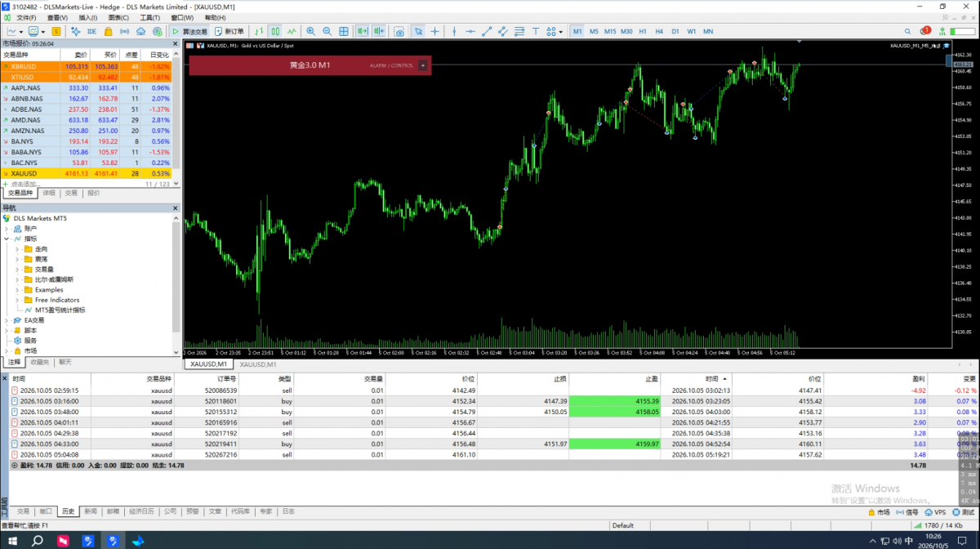Click the search magnifier in toolbar

pos(908,31)
